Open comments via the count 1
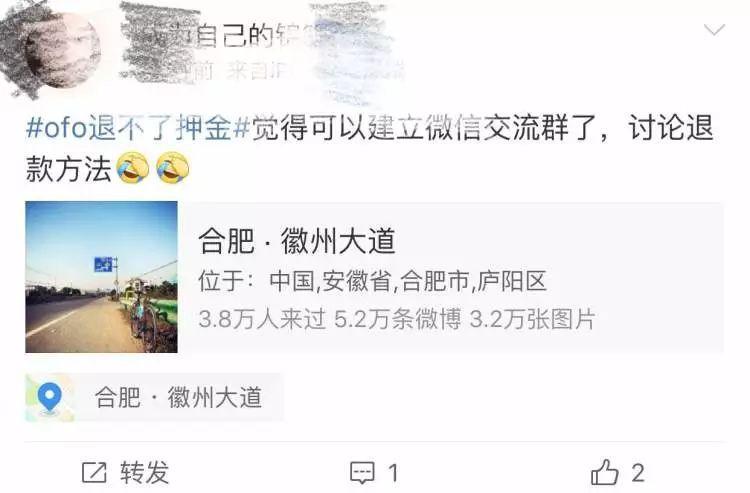This screenshot has height=493, width=750. pyautogui.click(x=393, y=473)
